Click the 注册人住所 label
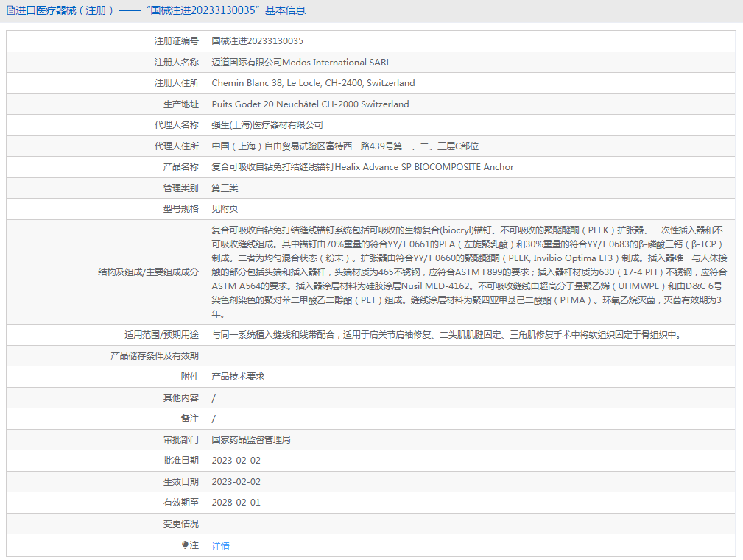 (x=176, y=83)
